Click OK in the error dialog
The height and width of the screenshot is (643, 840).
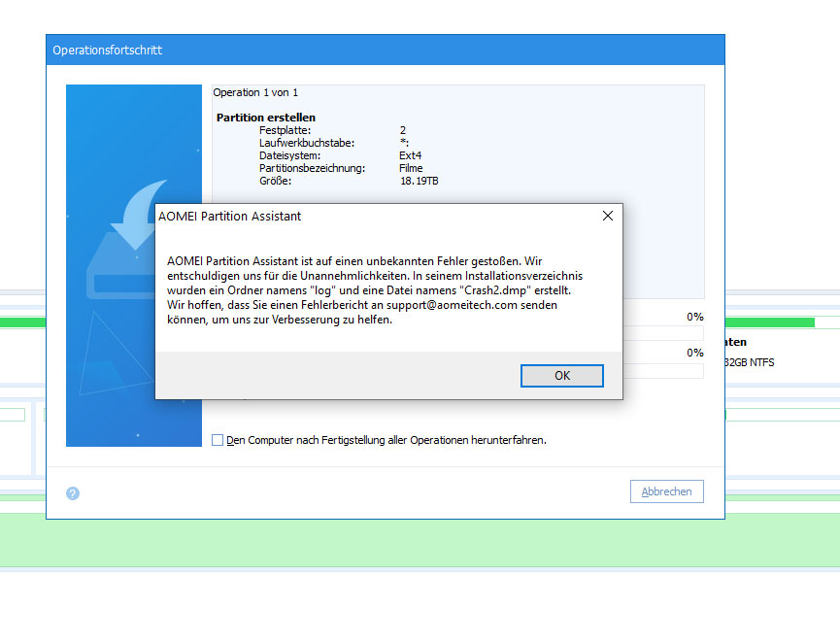point(562,376)
